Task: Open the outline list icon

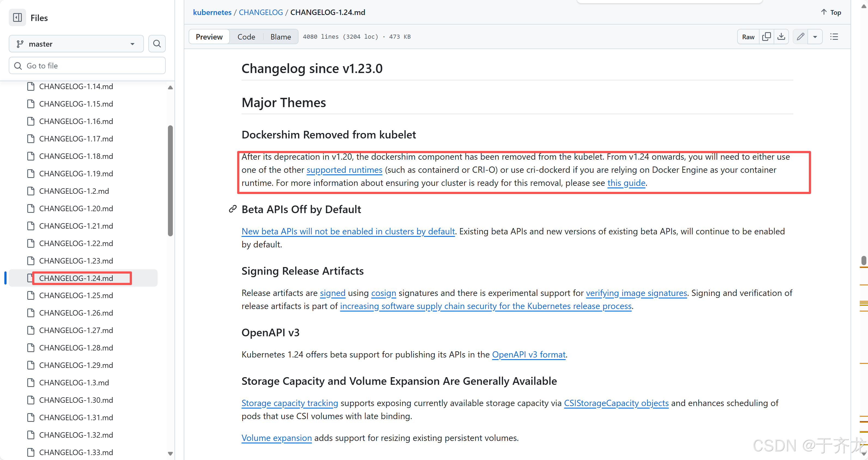Action: [x=834, y=37]
